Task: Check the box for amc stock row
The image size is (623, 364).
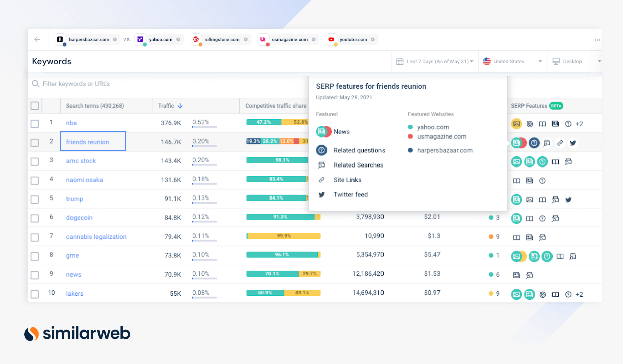Action: click(35, 161)
